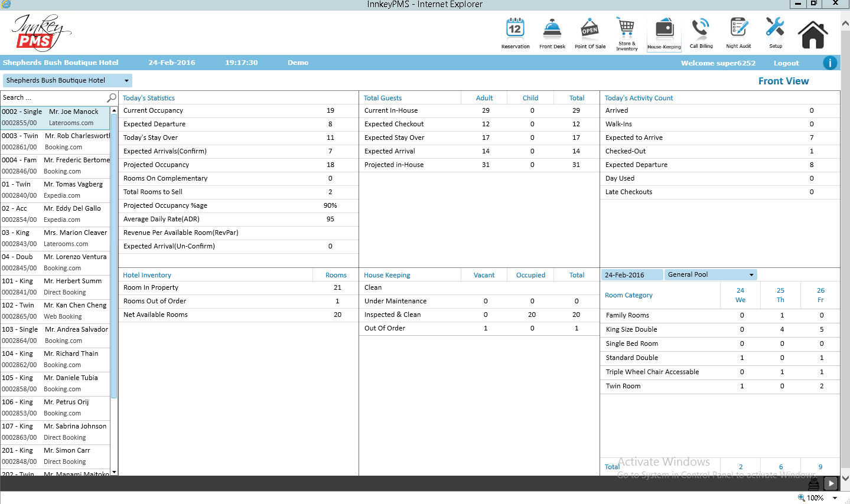Open Call Billing phone icon
Image resolution: width=850 pixels, height=504 pixels.
tap(701, 28)
